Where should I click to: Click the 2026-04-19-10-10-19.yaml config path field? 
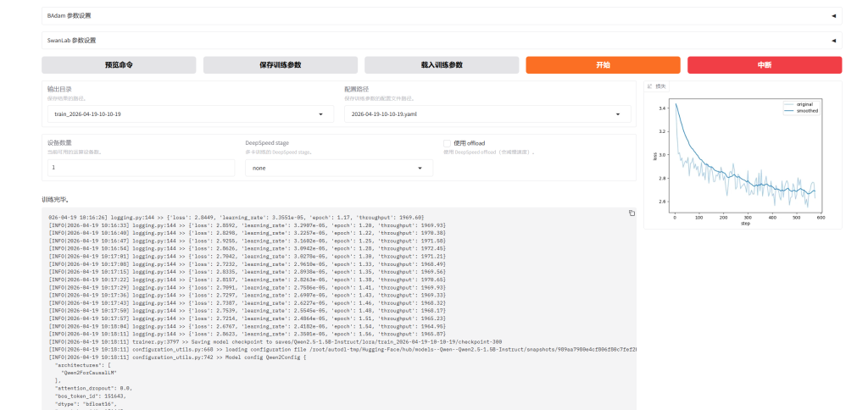(x=487, y=114)
